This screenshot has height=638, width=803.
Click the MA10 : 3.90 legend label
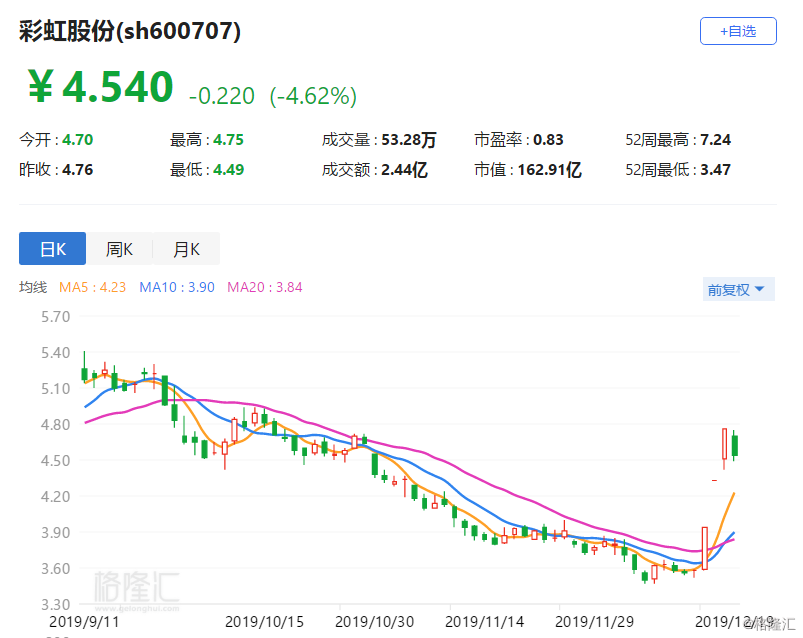click(177, 287)
